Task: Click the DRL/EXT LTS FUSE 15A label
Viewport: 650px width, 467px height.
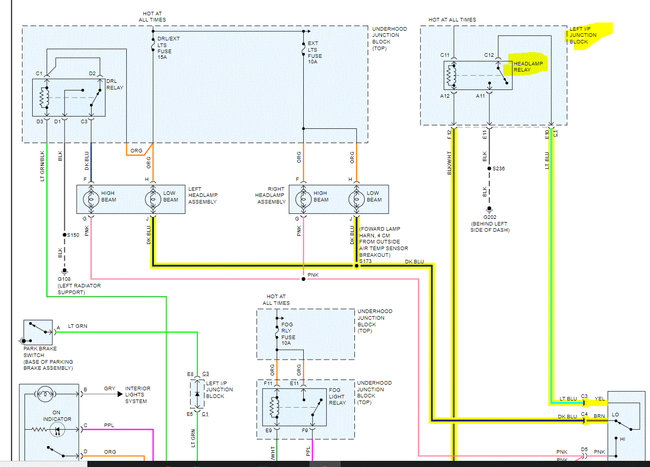Action: (168, 48)
